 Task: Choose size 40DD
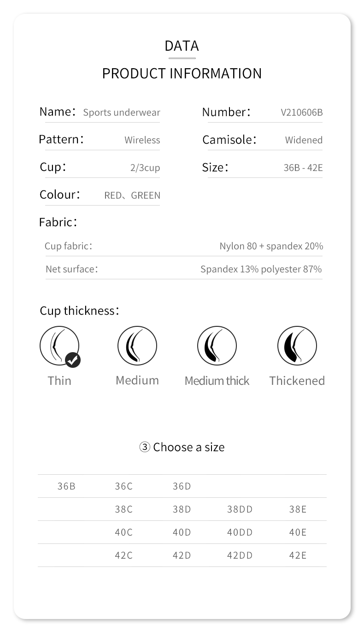point(240,532)
